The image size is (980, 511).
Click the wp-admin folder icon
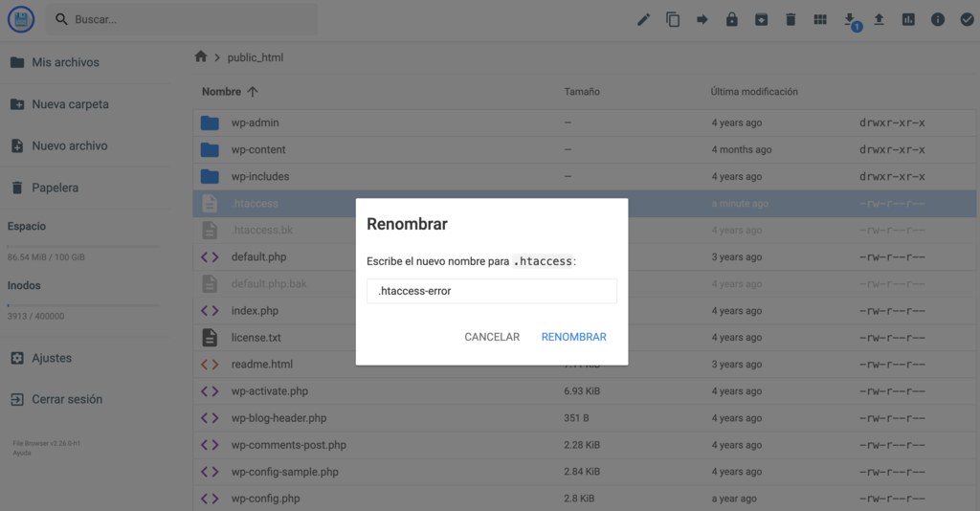tap(210, 123)
